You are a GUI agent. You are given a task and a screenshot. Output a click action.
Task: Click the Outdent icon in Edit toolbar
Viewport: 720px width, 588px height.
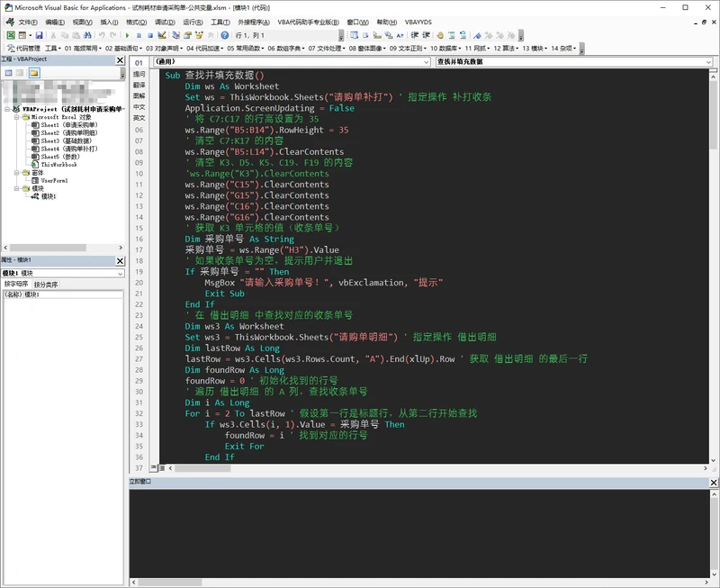pyautogui.click(x=426, y=35)
